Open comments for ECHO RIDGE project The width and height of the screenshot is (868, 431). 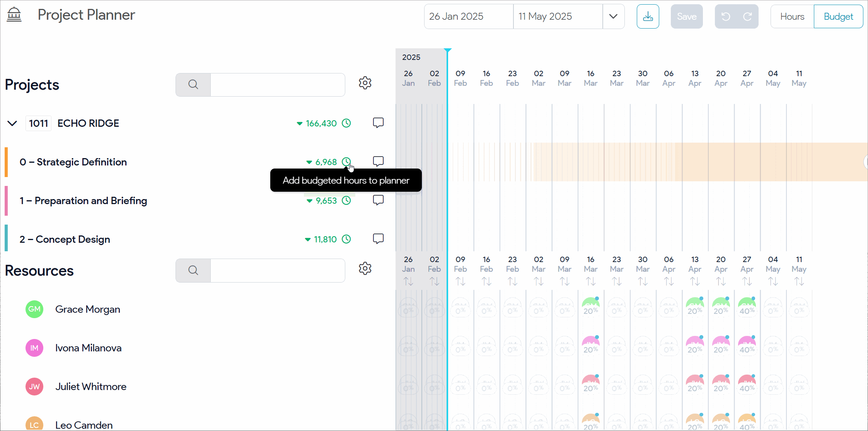click(x=378, y=123)
